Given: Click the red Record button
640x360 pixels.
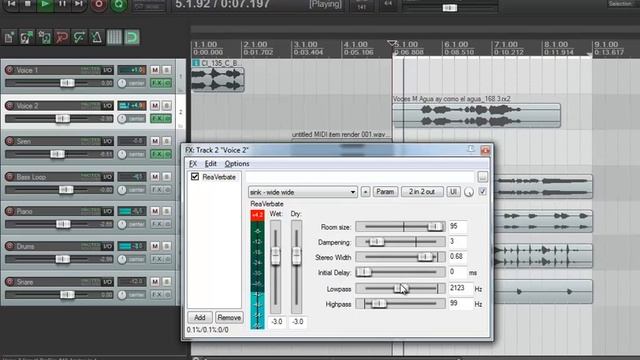Looking at the screenshot, I should [98, 4].
